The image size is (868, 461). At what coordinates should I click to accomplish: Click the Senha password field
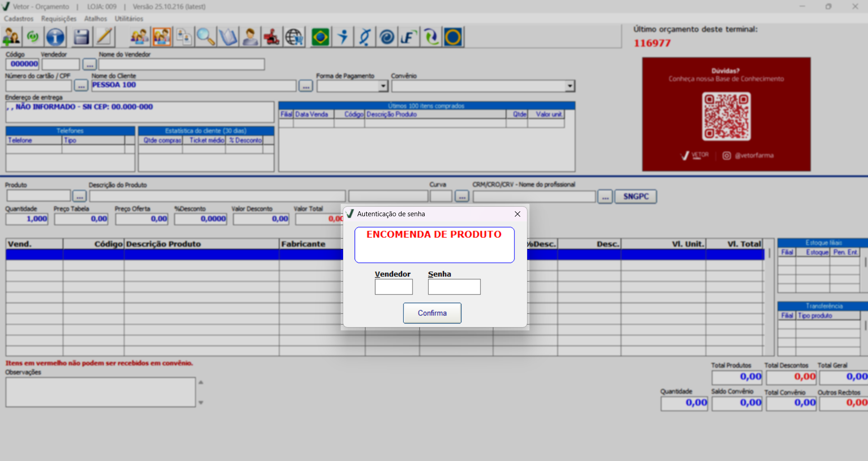click(x=454, y=287)
